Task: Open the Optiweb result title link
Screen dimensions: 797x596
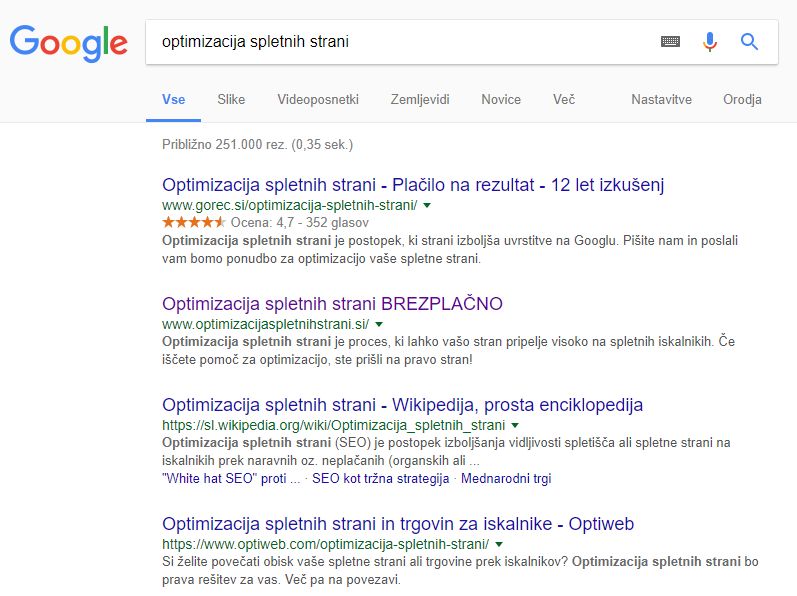Action: (x=398, y=524)
